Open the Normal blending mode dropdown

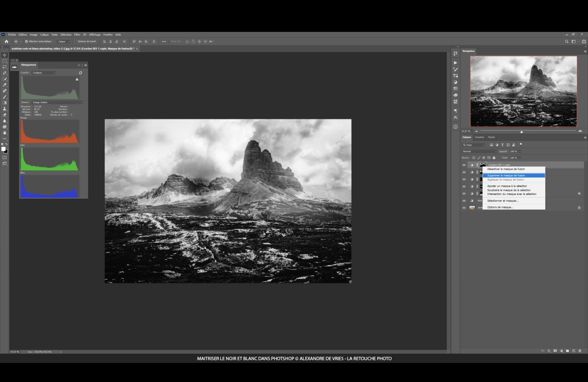click(479, 152)
